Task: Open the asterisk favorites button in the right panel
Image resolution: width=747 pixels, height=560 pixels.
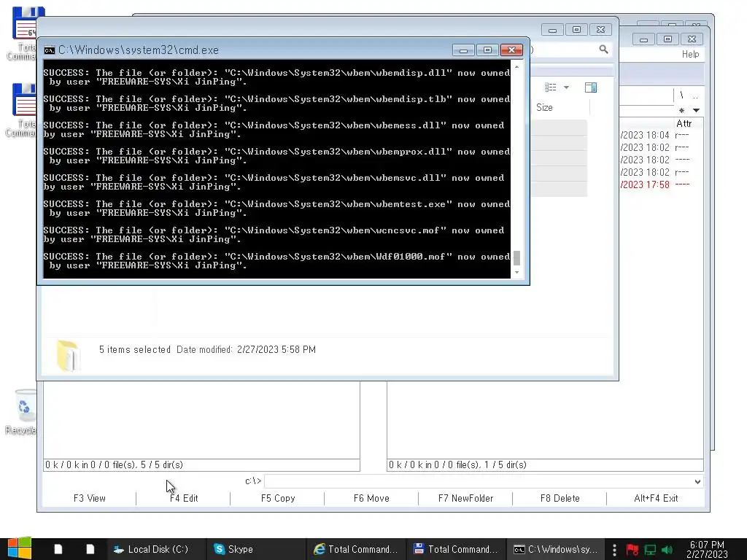Action: point(682,111)
